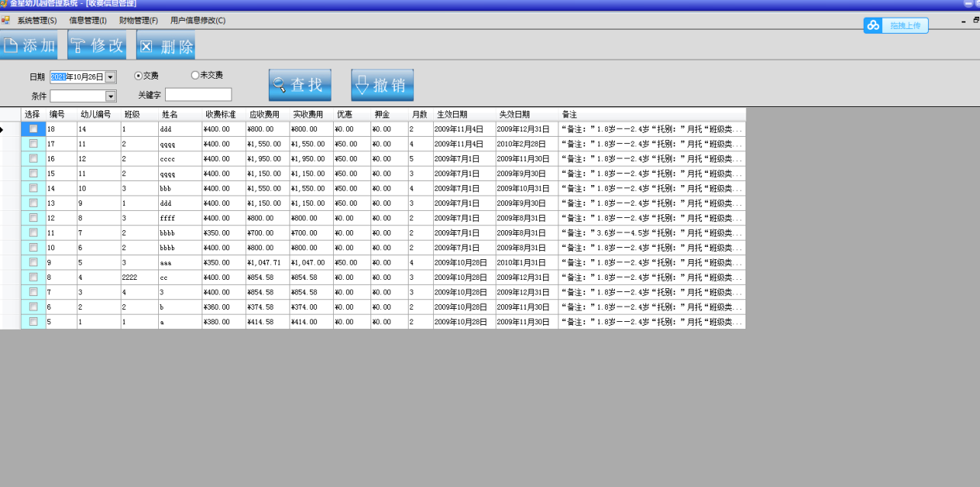The height and width of the screenshot is (487, 980).
Task: Click the 编号 column header
Action: pyautogui.click(x=61, y=115)
